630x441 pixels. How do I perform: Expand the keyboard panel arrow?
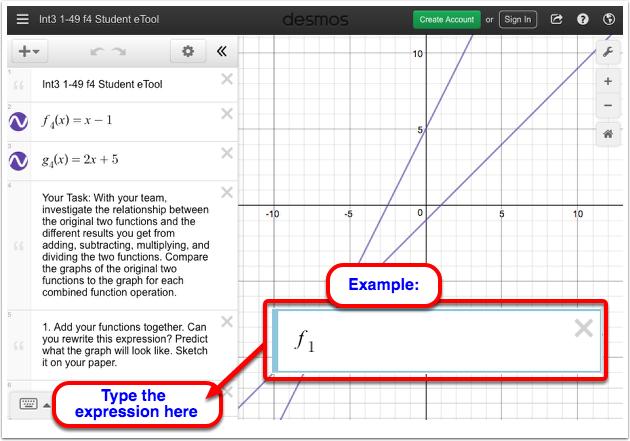(x=47, y=405)
